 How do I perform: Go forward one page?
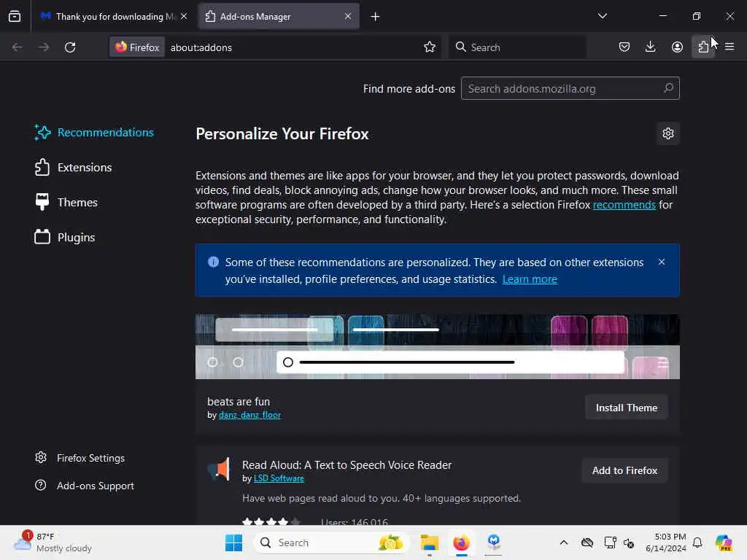tap(43, 47)
